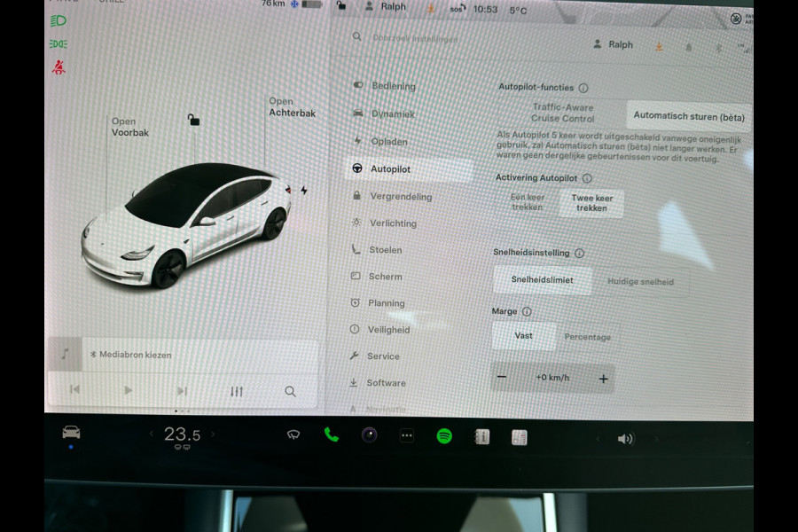Viewport: 798px width, 532px height.
Task: Open Spotify from the bottom taskbar
Action: point(446,435)
